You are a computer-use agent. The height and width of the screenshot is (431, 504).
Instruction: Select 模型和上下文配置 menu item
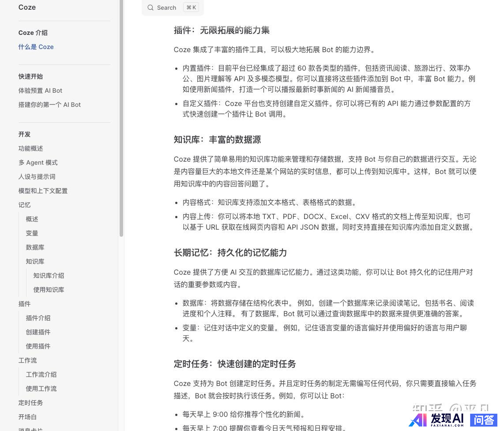click(x=43, y=191)
